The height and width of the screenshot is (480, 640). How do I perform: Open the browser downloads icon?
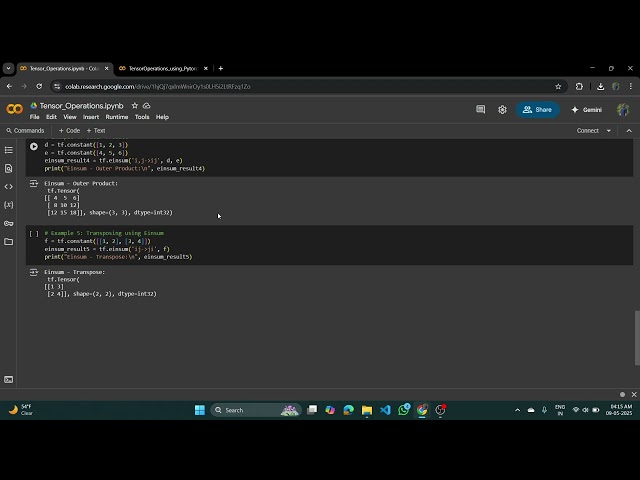(600, 87)
